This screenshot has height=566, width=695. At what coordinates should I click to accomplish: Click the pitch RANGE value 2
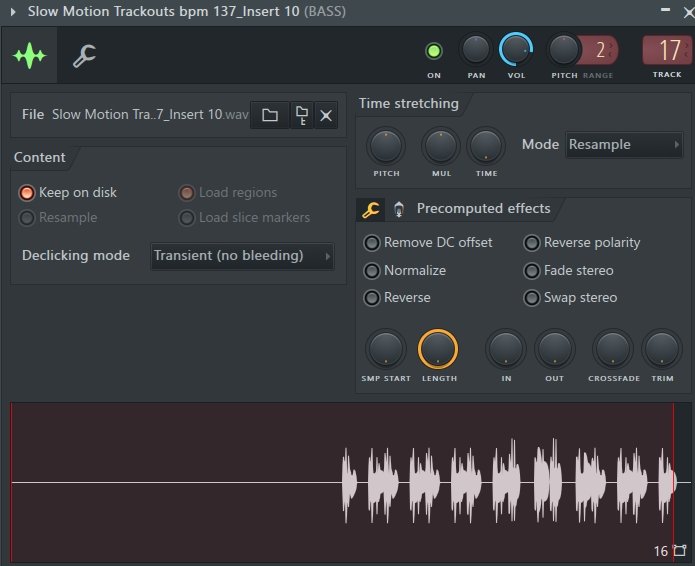tap(600, 50)
